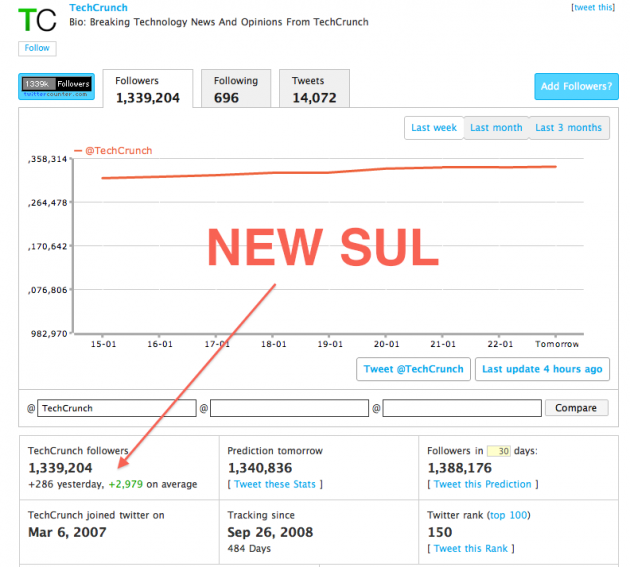The height and width of the screenshot is (567, 630).
Task: Click the @TechCrunch chart legend
Action: [114, 151]
